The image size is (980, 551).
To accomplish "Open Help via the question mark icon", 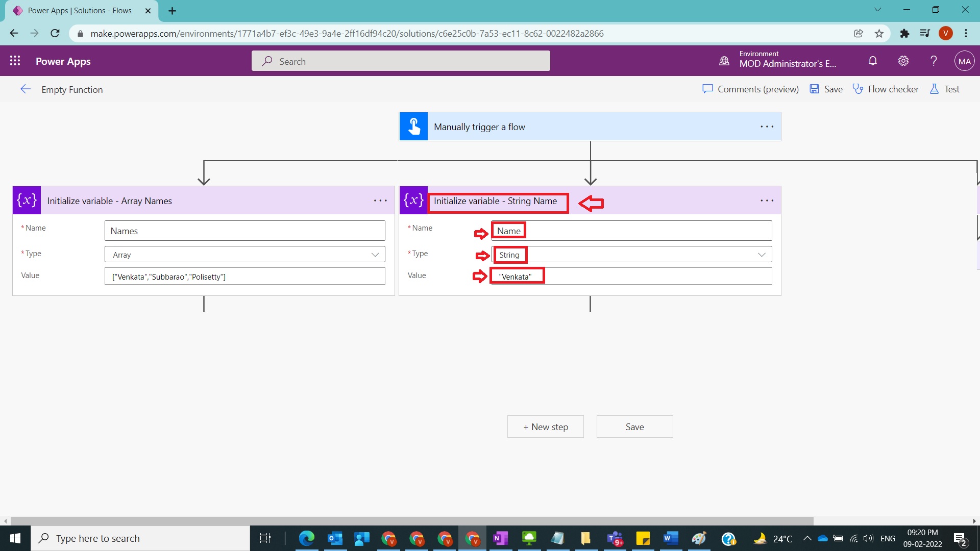I will coord(933,61).
